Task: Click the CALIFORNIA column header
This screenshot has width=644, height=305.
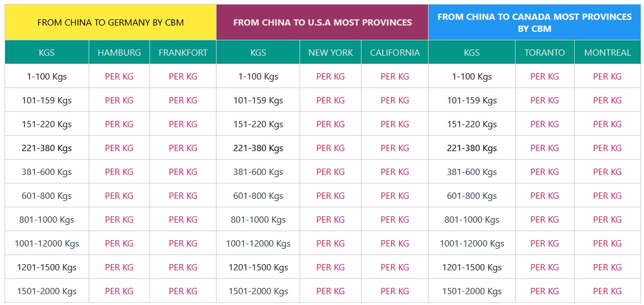Action: (395, 53)
